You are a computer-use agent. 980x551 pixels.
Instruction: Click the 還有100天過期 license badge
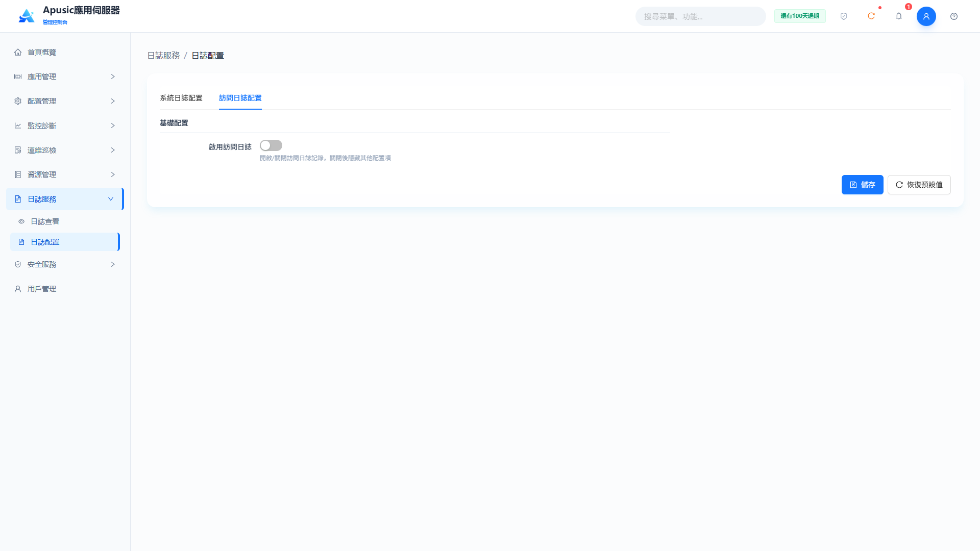800,16
